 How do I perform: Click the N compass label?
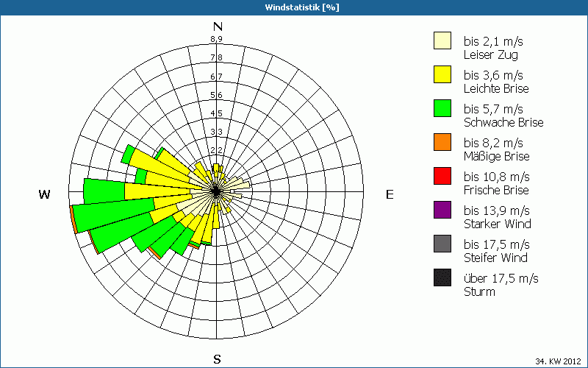point(218,26)
